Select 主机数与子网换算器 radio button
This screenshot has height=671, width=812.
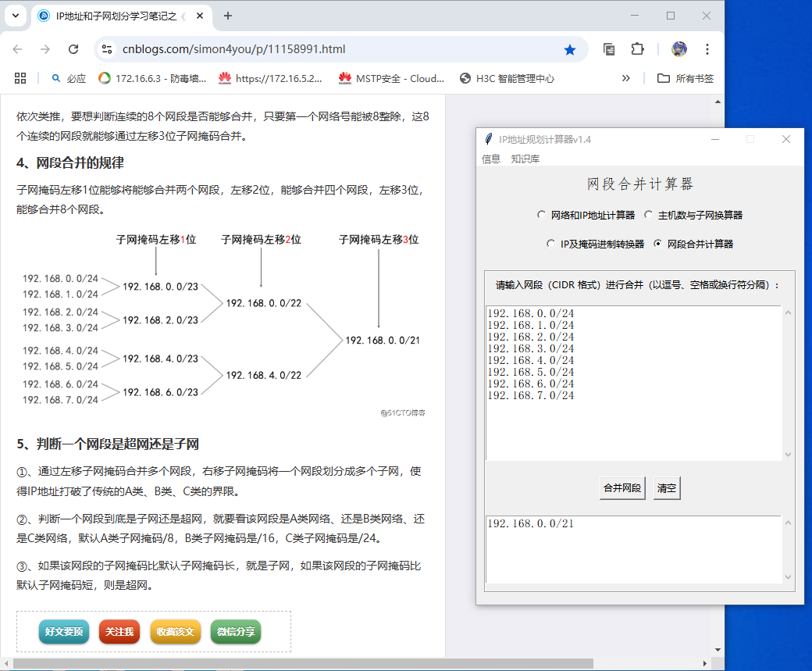point(648,215)
